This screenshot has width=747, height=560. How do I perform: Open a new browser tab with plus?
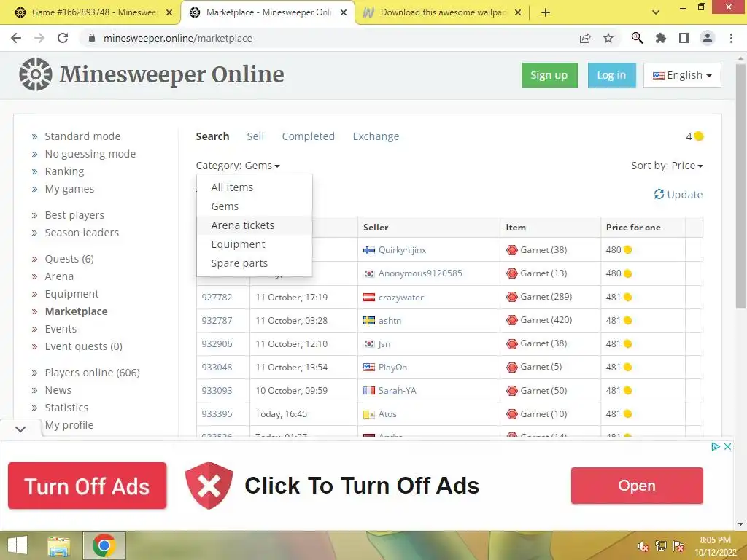pyautogui.click(x=546, y=12)
